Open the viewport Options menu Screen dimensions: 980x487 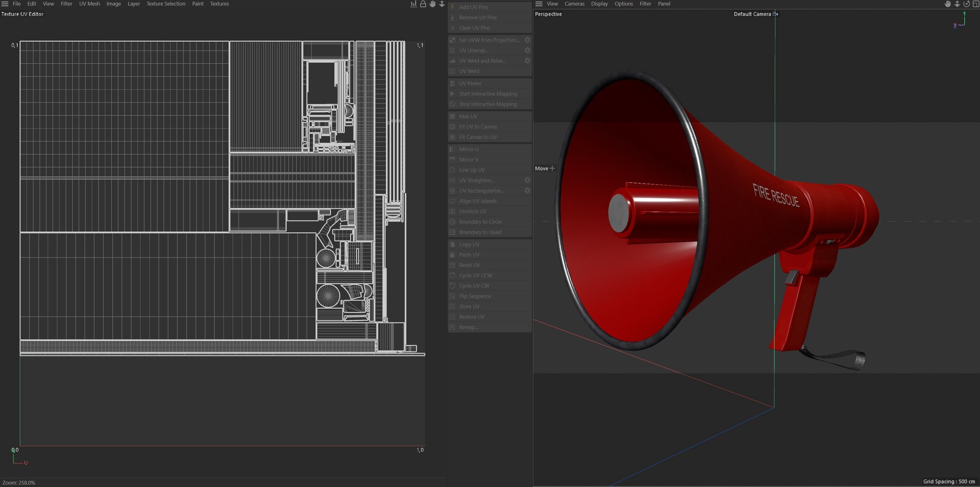pyautogui.click(x=624, y=4)
